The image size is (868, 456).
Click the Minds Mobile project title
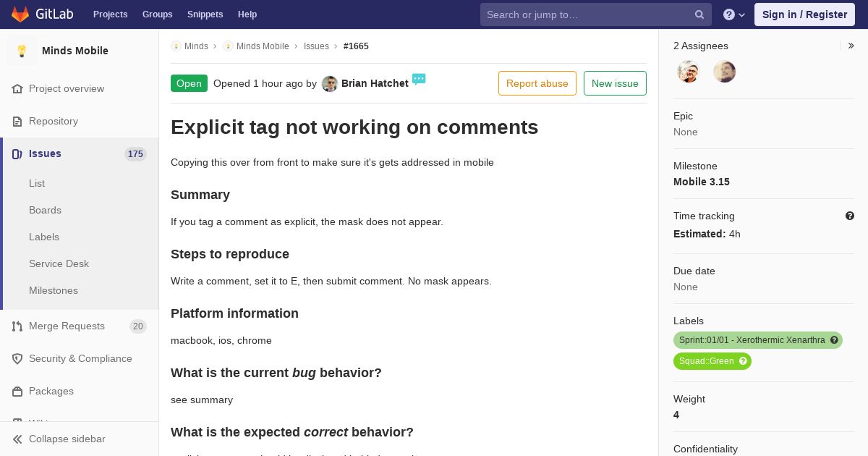(75, 51)
